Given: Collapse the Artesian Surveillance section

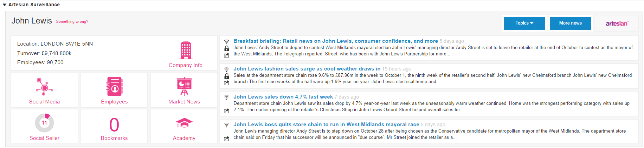Looking at the screenshot, I should click(x=5, y=5).
